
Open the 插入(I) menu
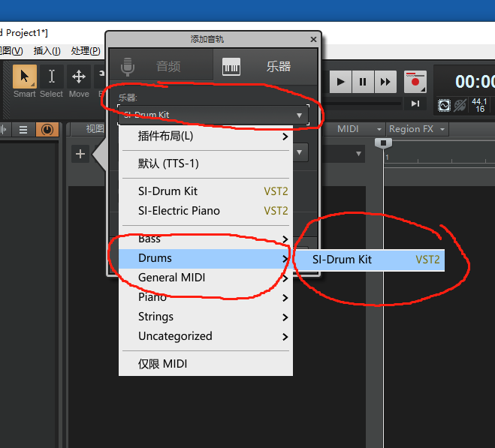(47, 51)
